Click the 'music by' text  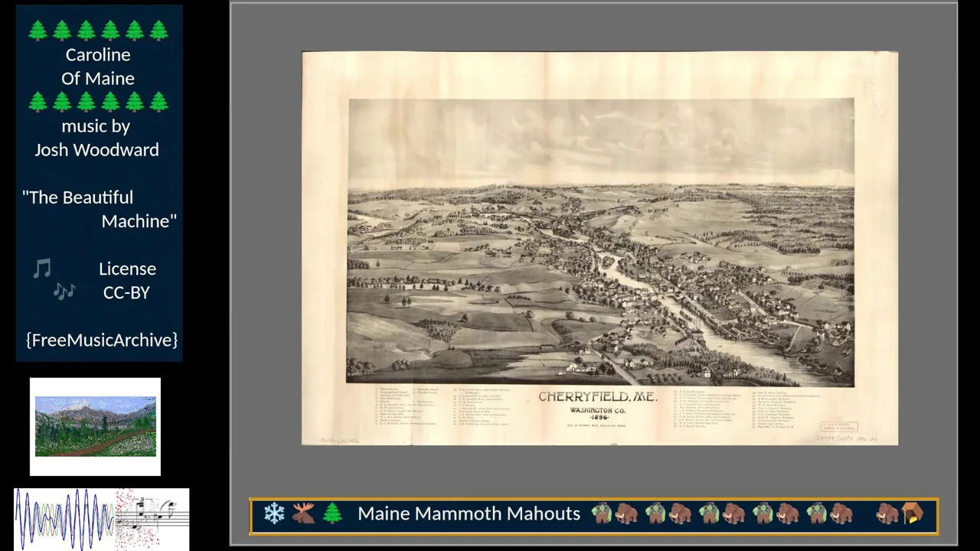(x=96, y=126)
